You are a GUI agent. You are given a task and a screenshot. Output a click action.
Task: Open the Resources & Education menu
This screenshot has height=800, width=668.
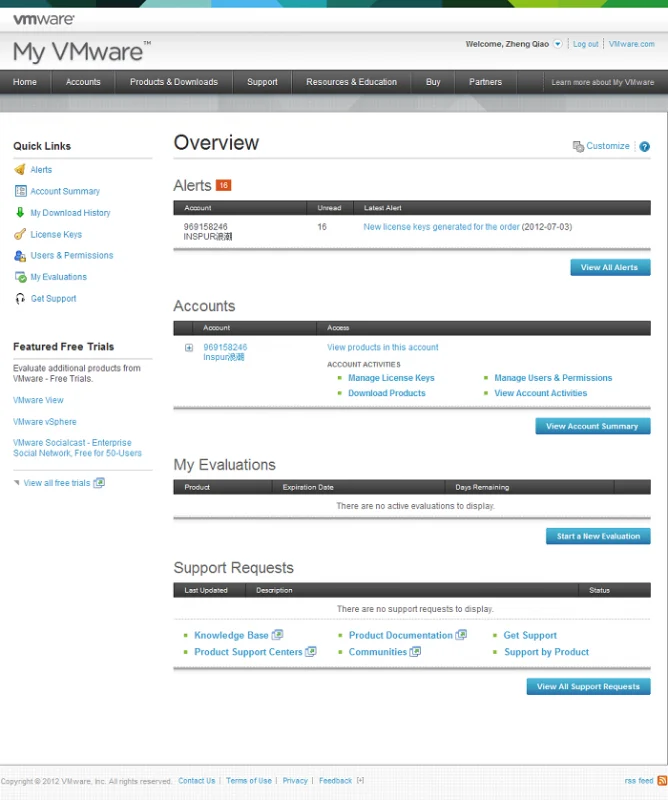point(351,82)
